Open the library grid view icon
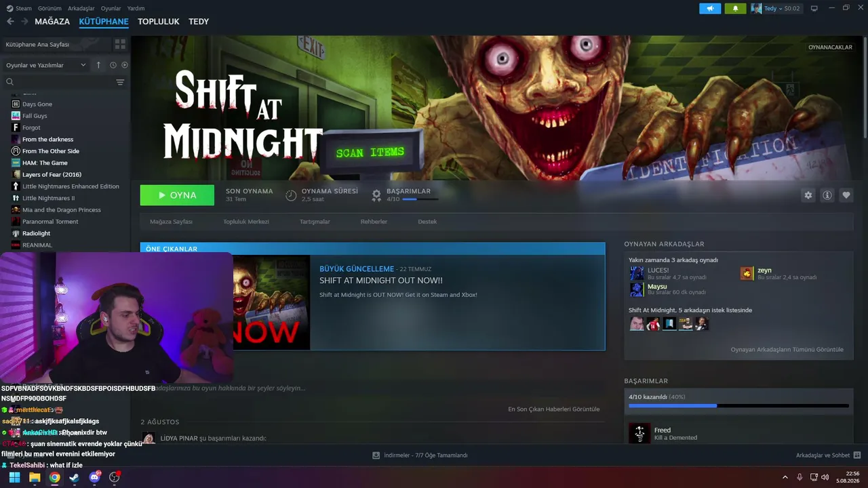Screen dimensions: 868x488 coord(120,44)
